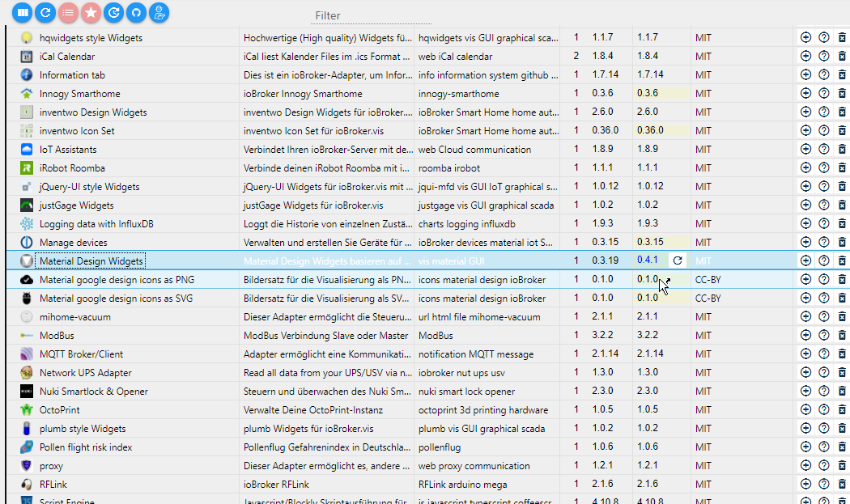Delete the Information tab adapter
Image resolution: width=850 pixels, height=504 pixels.
point(842,74)
